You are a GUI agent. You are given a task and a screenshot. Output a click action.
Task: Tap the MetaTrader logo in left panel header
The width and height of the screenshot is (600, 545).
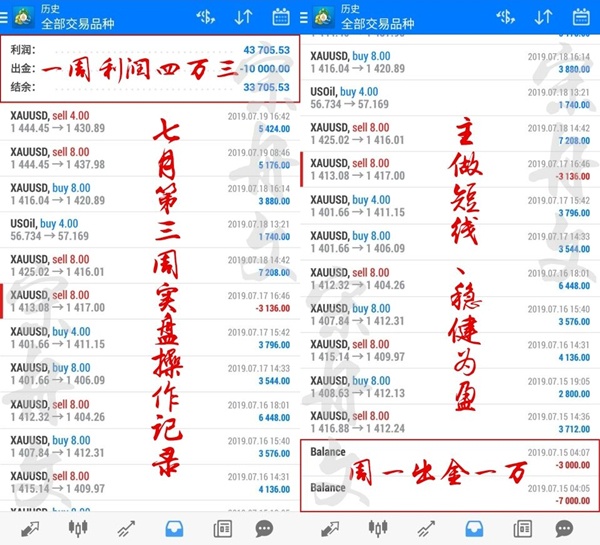coord(23,17)
